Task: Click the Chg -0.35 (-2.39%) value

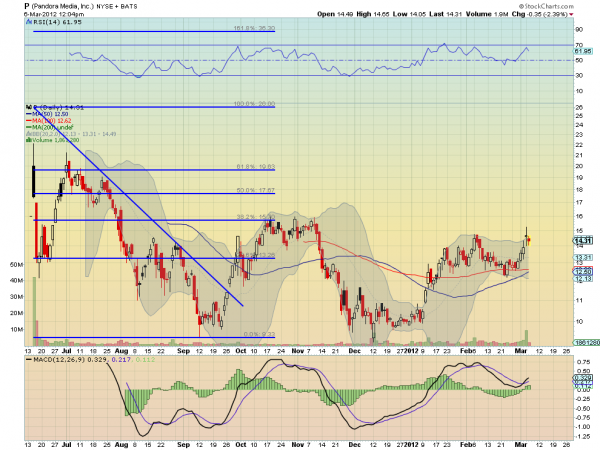Action: (540, 14)
